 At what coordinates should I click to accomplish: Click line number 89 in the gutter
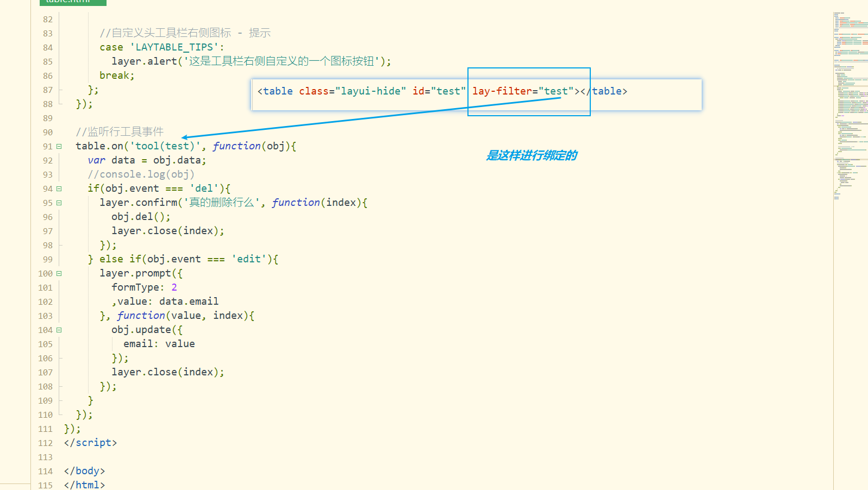click(x=48, y=118)
